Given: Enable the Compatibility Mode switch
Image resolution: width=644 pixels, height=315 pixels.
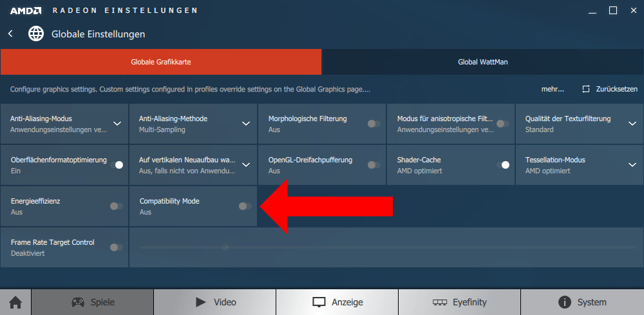Looking at the screenshot, I should (x=245, y=206).
